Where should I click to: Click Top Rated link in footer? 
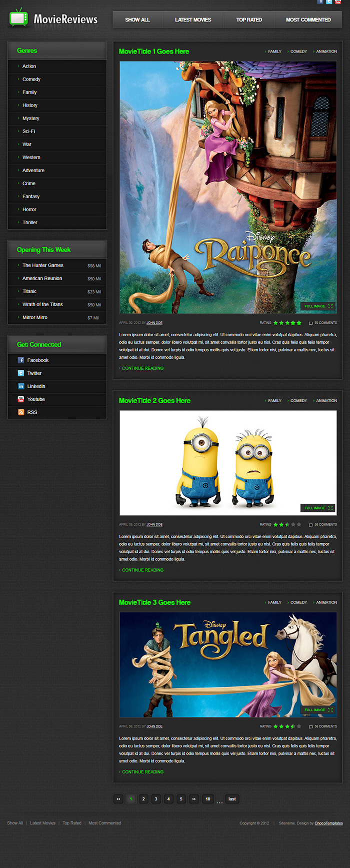tap(72, 823)
